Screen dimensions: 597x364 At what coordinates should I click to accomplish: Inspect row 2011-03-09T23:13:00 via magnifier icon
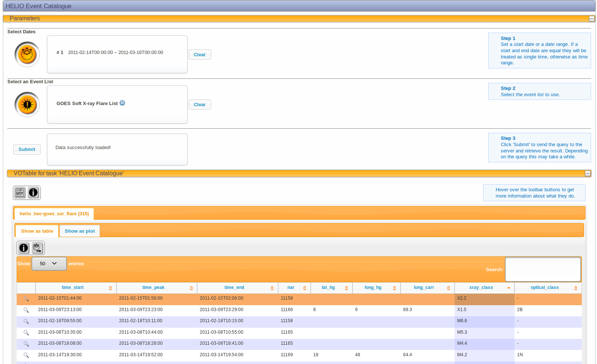coord(26,310)
